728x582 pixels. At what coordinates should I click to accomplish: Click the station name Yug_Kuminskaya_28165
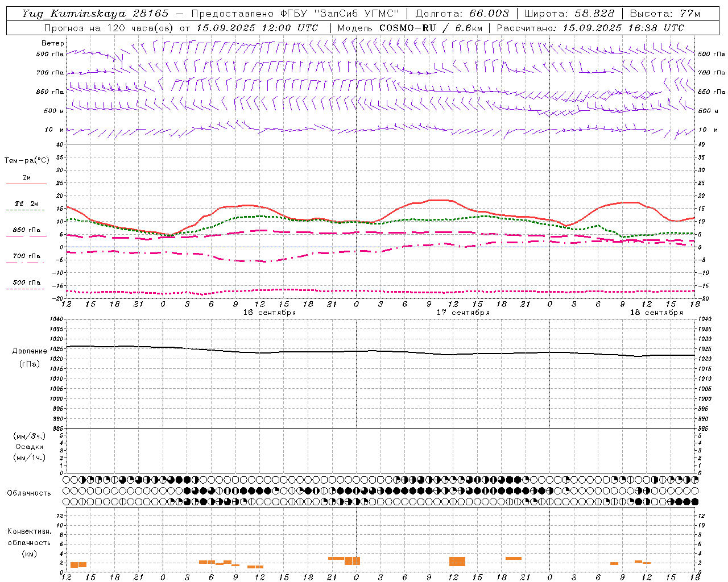point(95,14)
